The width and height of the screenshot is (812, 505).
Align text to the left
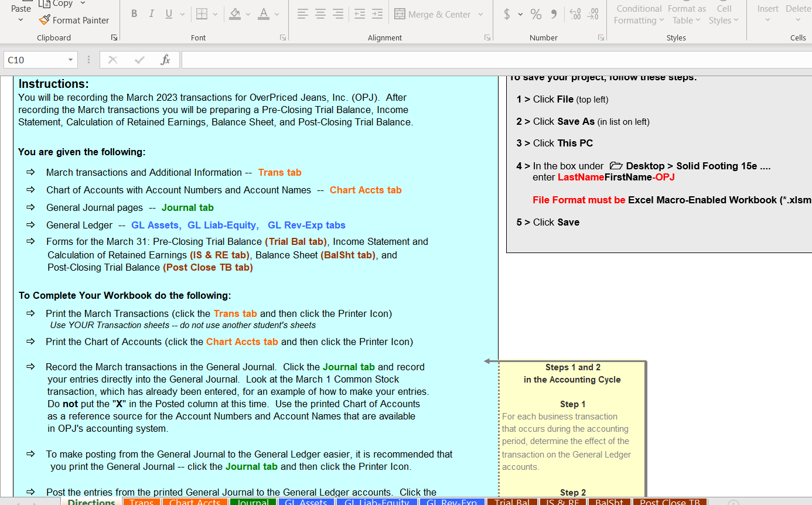point(302,13)
